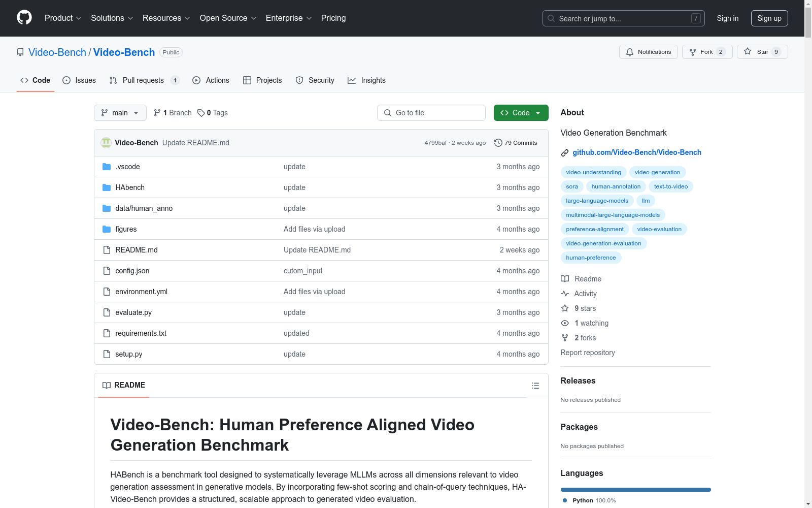
Task: Click the Notifications bell icon
Action: pyautogui.click(x=630, y=52)
